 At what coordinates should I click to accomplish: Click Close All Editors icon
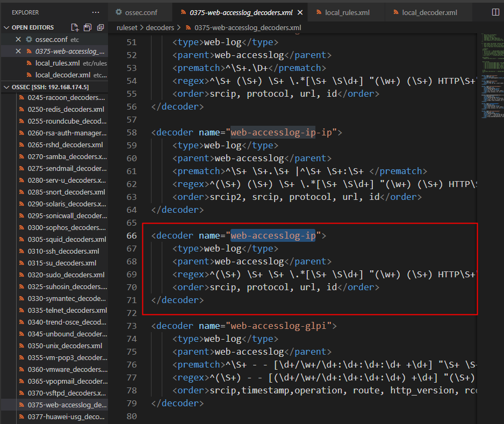100,27
